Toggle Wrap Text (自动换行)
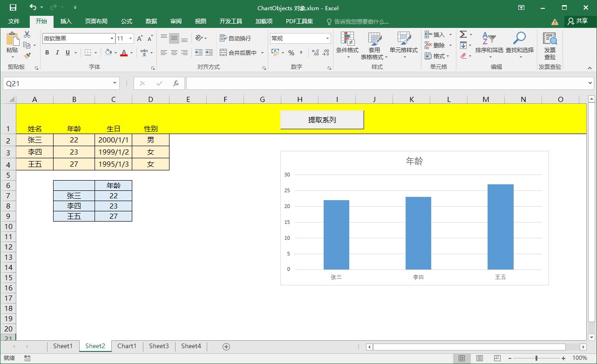 coord(235,38)
